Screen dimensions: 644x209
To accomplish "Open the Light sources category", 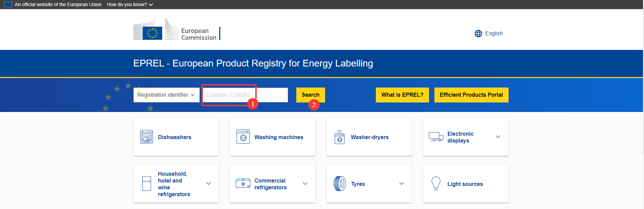I will point(465,184).
